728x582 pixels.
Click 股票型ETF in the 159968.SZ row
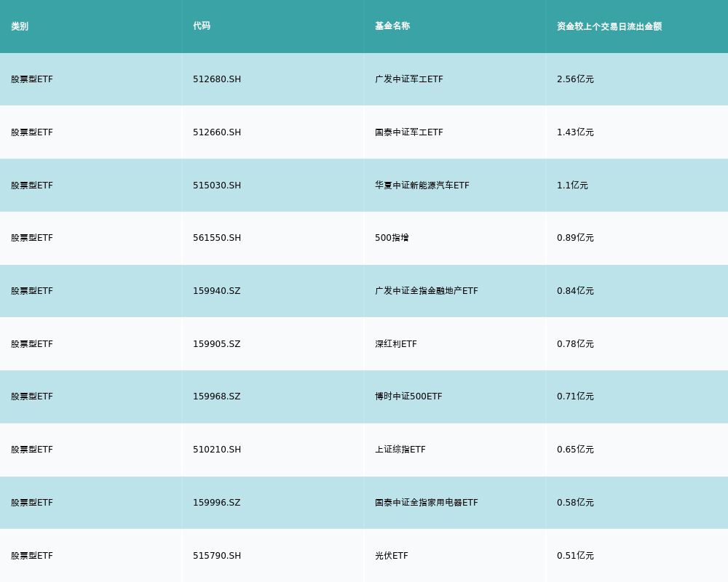(32, 396)
